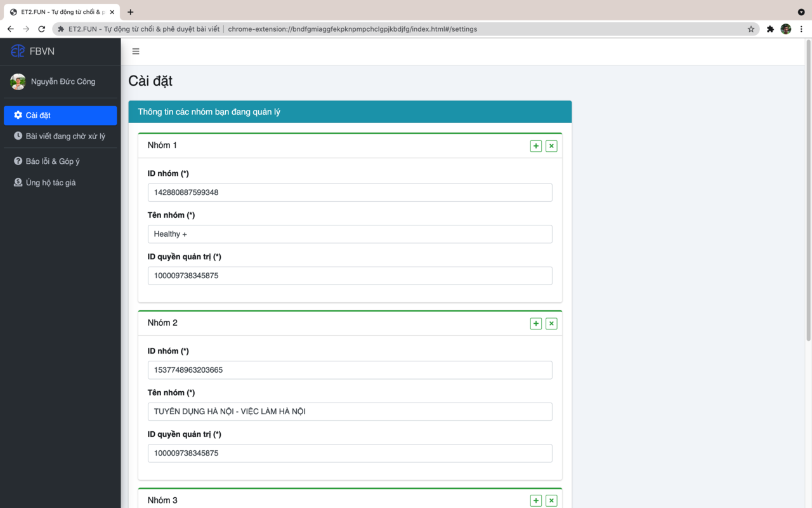
Task: Remove Nhóm 1 with its X button
Action: 551,146
